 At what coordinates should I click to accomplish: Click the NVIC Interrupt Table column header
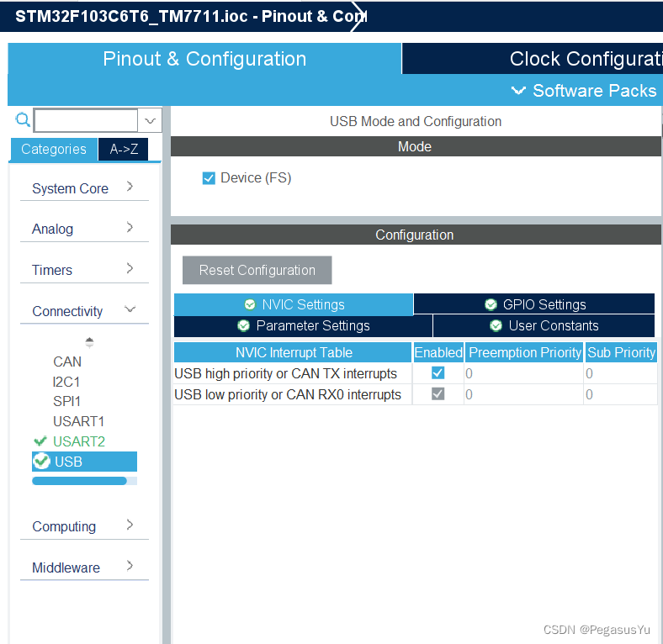pos(293,352)
